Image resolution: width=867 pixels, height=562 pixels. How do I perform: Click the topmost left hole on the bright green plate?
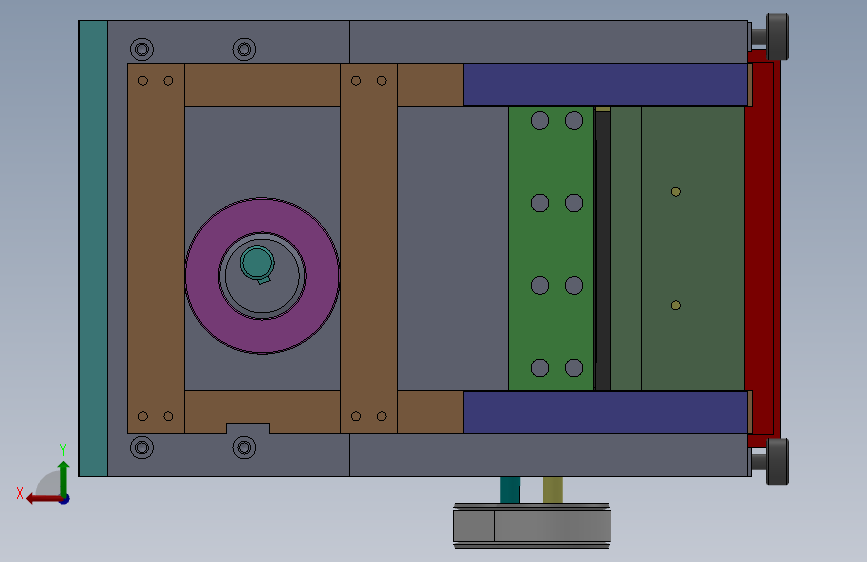click(x=540, y=121)
